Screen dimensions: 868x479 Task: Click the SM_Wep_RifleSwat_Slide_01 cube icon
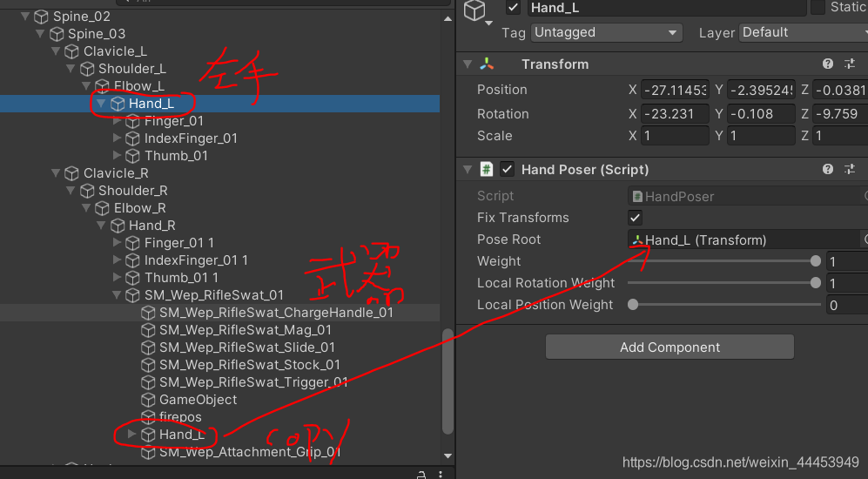(148, 347)
